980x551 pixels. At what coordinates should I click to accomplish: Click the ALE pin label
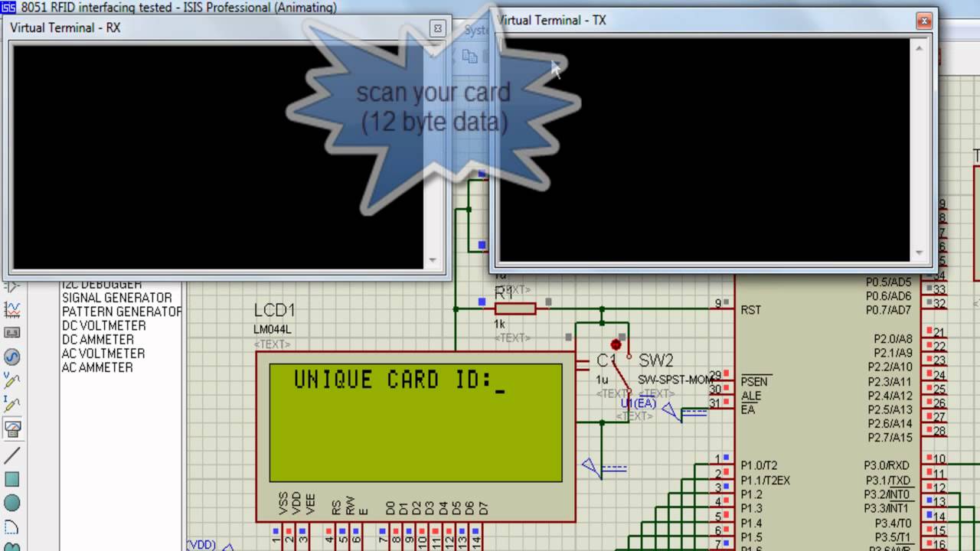[751, 396]
